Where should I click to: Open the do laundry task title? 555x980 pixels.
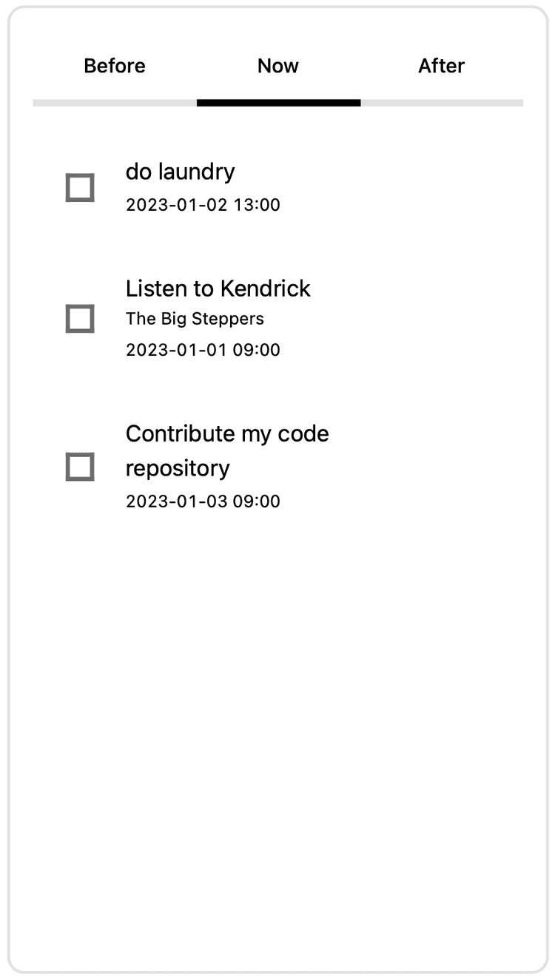pyautogui.click(x=181, y=172)
